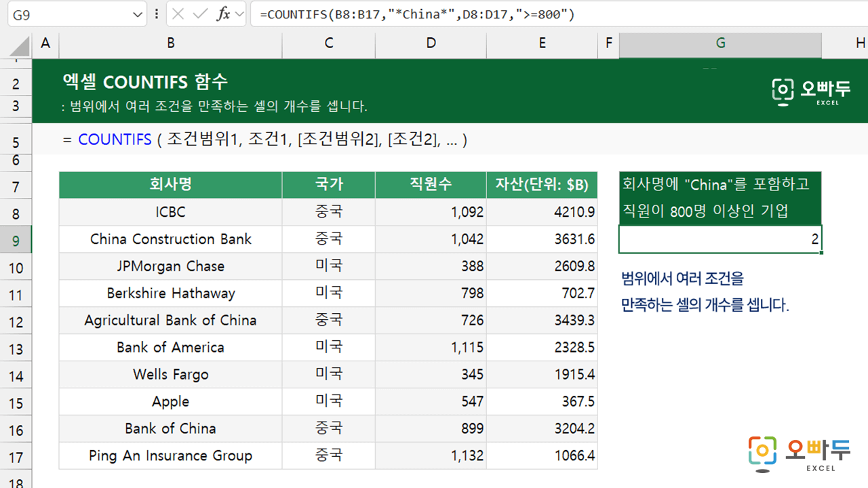The width and height of the screenshot is (868, 488).
Task: Click employee count 798 cell
Action: coord(431,293)
